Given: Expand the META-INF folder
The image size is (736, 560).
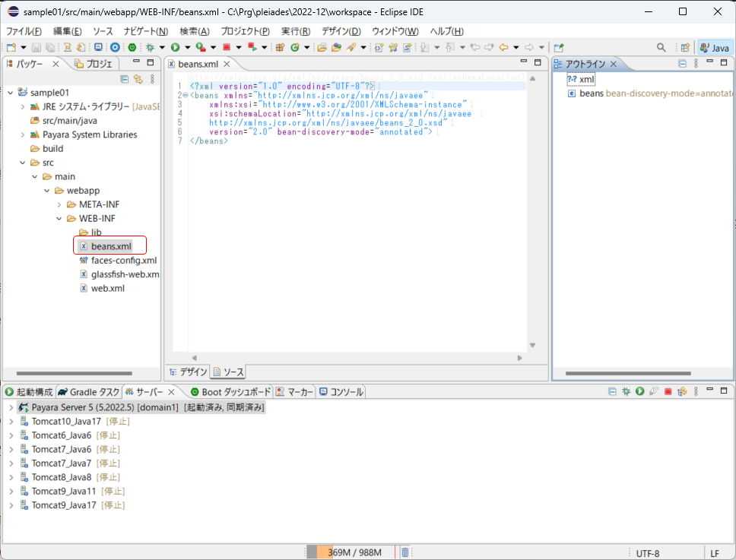Looking at the screenshot, I should coord(59,204).
